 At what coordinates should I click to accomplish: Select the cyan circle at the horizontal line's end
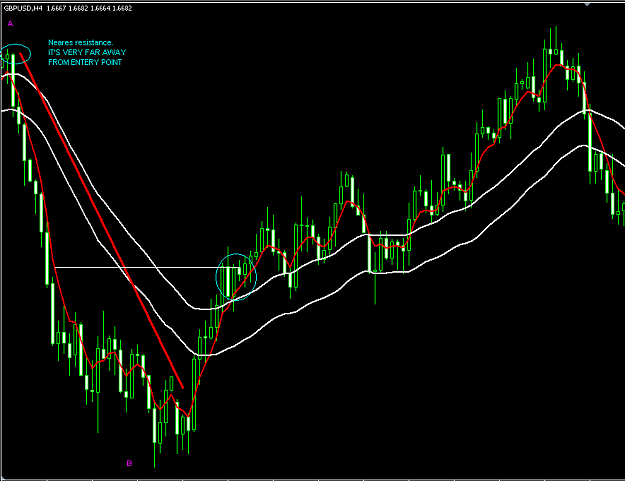236,277
